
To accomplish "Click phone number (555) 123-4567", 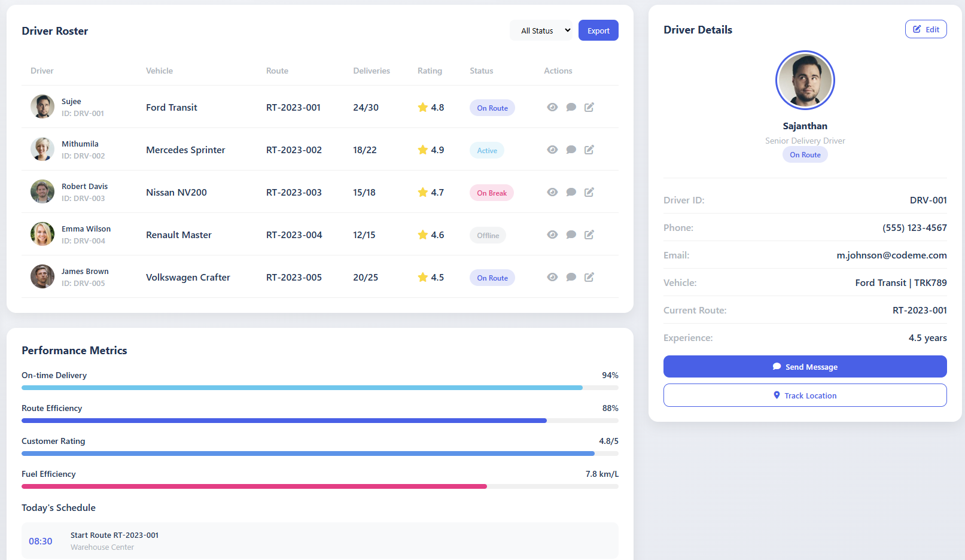I will pos(915,227).
